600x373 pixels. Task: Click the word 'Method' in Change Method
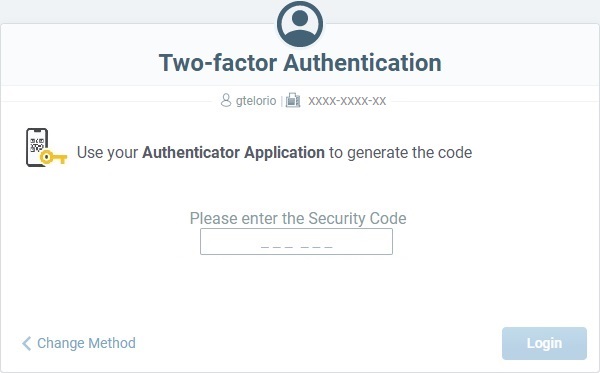point(111,343)
